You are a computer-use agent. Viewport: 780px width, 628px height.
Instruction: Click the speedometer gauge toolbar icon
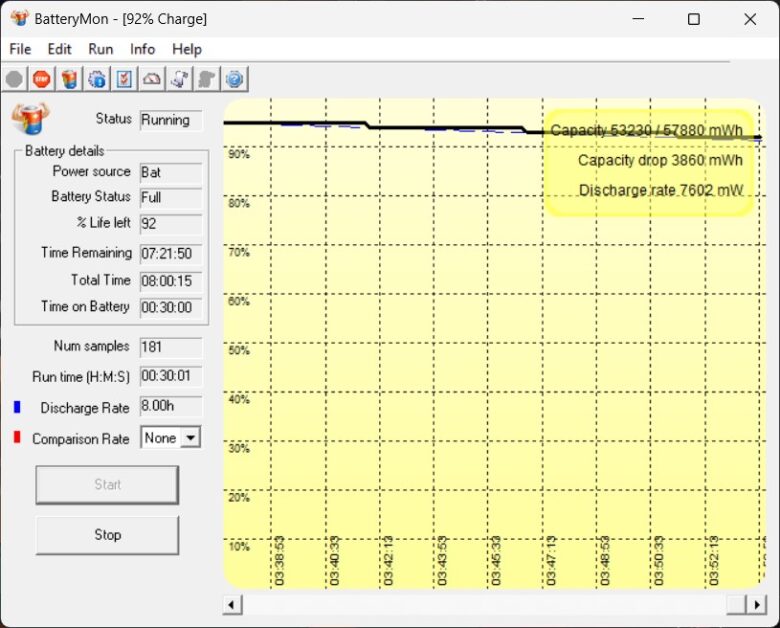[152, 79]
